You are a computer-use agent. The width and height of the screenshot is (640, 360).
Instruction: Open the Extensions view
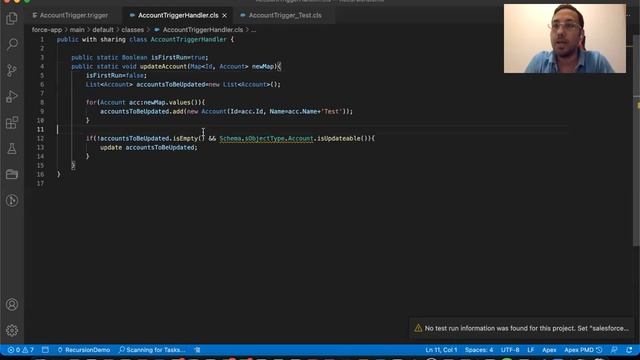(12, 122)
